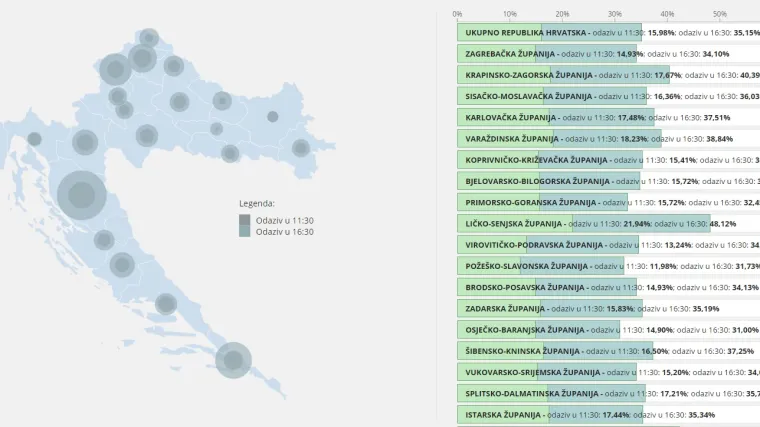This screenshot has width=760, height=427.
Task: Click the 20% axis label
Action: point(562,14)
